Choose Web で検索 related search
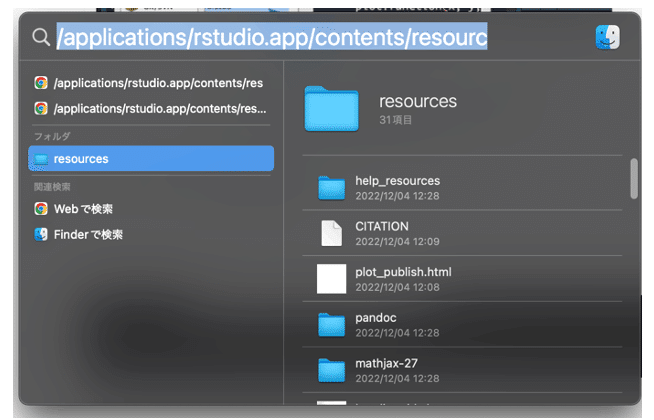Screen dimensions: 654x420 click(x=151, y=209)
